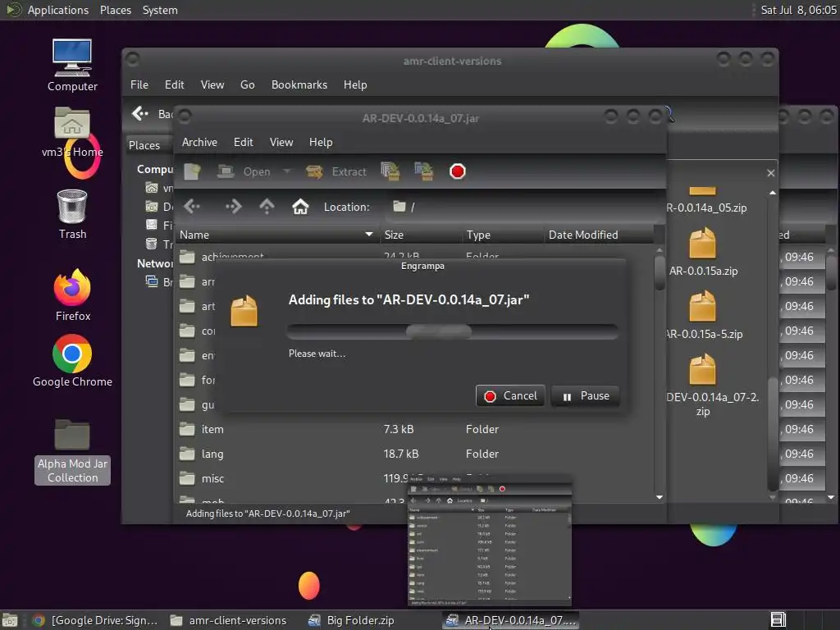The image size is (840, 630).
Task: Click the add files icon in toolbar
Action: [x=390, y=171]
